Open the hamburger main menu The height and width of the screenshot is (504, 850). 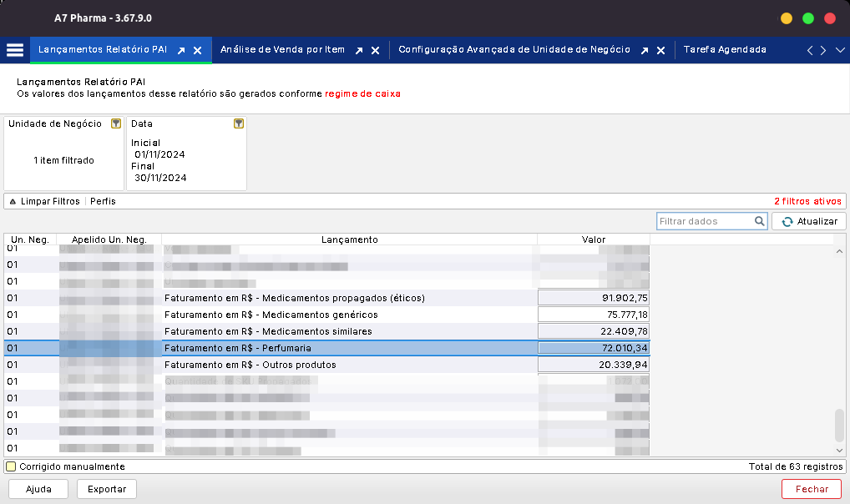(15, 50)
